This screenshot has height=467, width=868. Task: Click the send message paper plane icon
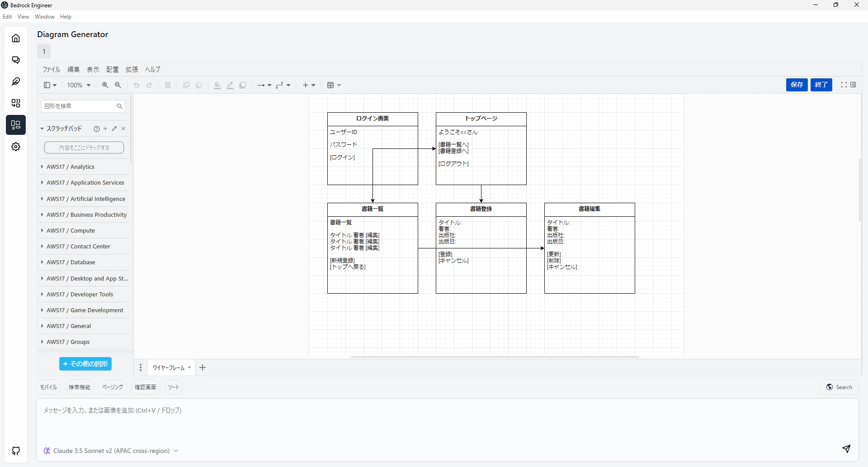[x=846, y=448]
